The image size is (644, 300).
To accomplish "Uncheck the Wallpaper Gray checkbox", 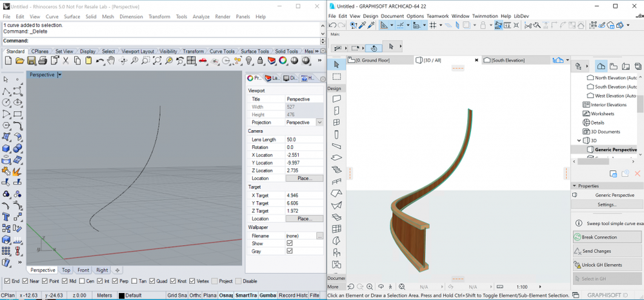I will (x=289, y=251).
